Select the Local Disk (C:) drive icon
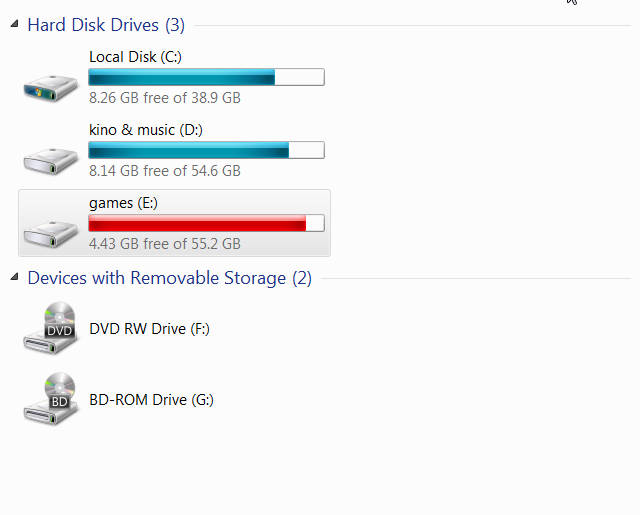This screenshot has height=515, width=640. point(50,84)
